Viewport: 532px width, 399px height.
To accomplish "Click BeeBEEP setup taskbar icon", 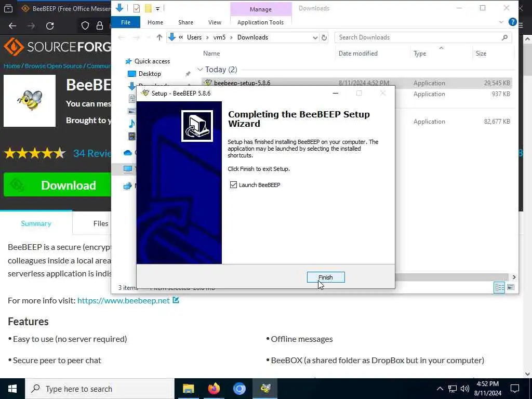I will [x=265, y=389].
